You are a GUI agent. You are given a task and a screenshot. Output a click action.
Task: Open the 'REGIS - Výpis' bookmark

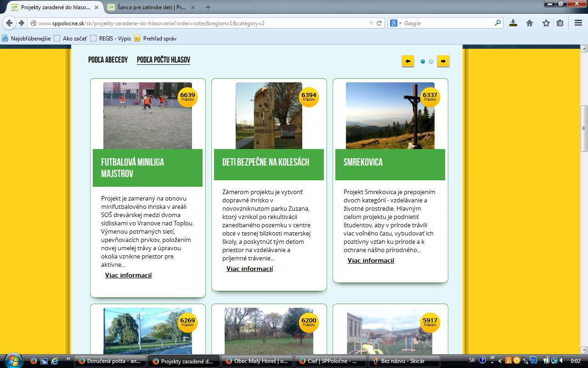pyautogui.click(x=110, y=39)
